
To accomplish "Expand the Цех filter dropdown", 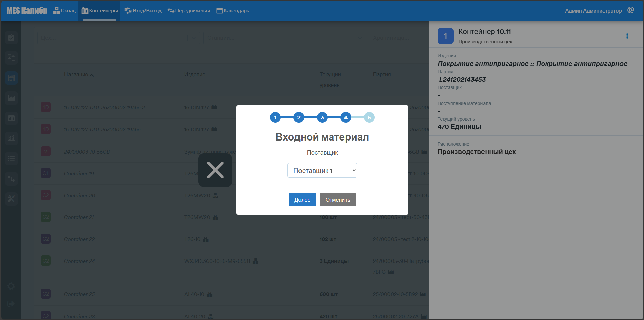I will tap(119, 38).
